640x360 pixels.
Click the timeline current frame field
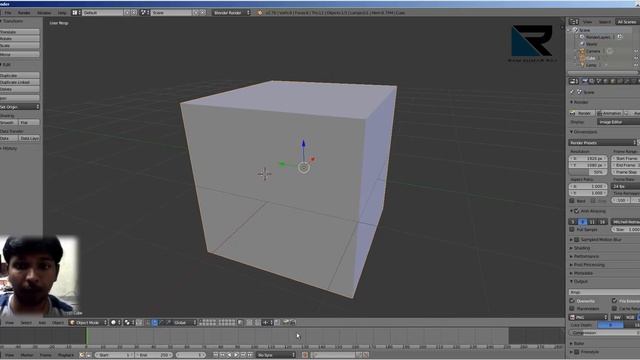[x=191, y=355]
